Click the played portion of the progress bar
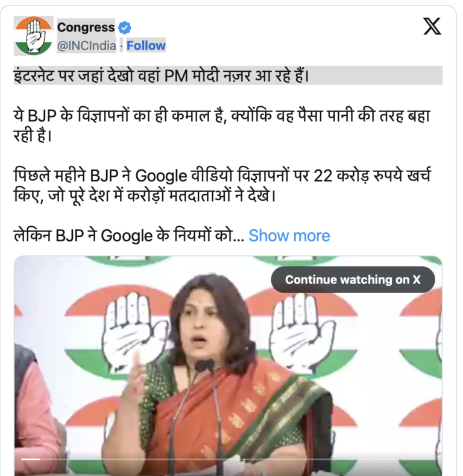 pos(30,459)
